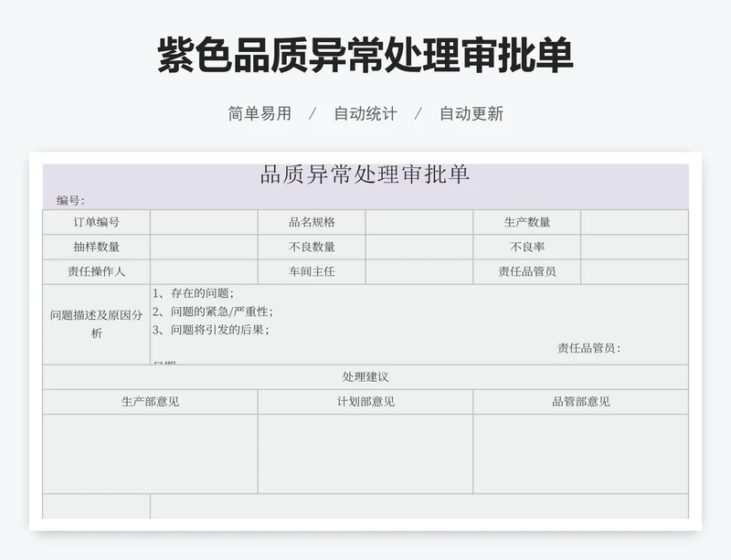Select the 不良数量 cell
This screenshot has width=731, height=560.
(312, 247)
